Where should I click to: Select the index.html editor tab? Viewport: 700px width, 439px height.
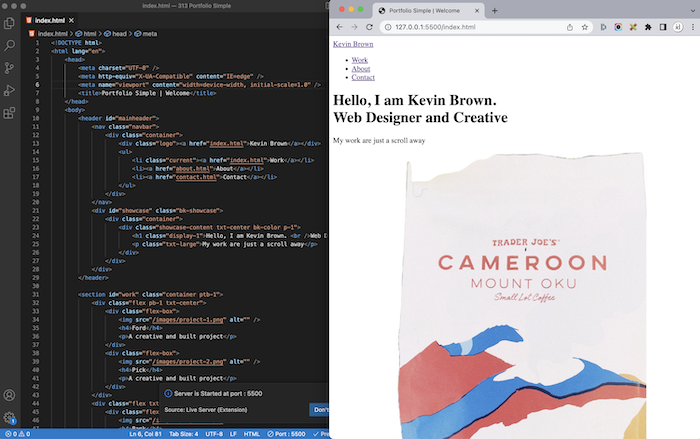[x=50, y=20]
